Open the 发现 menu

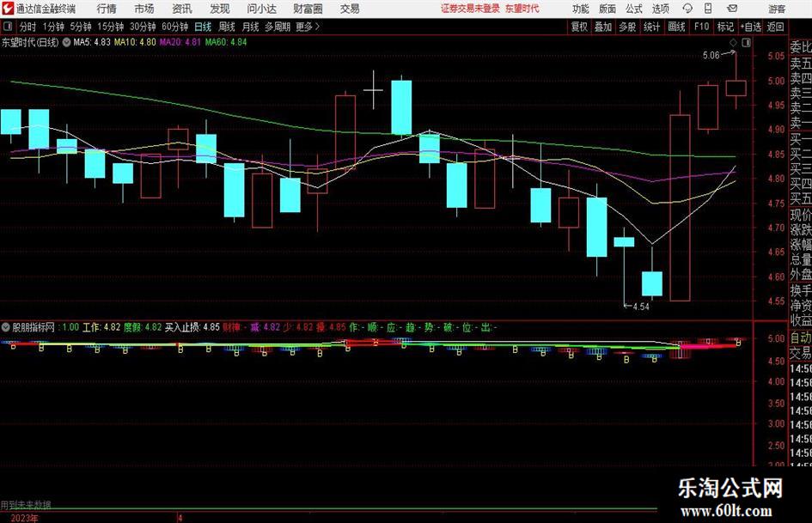click(220, 9)
